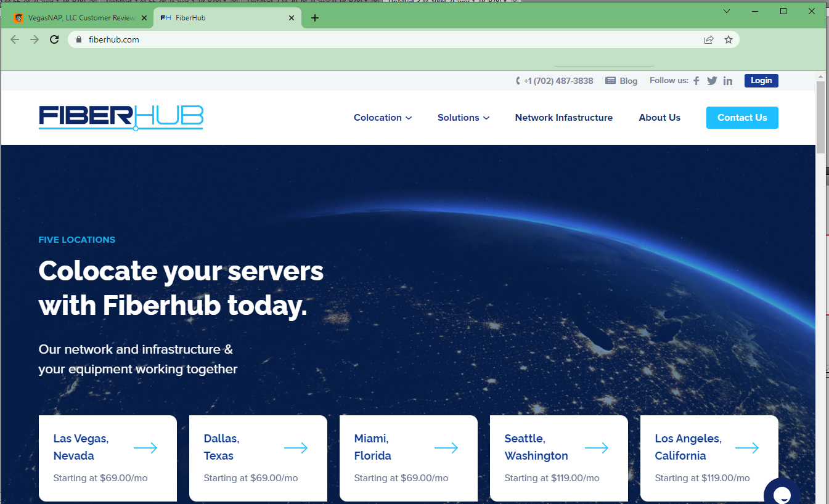Click the Contact Us button
This screenshot has width=829, height=504.
(x=742, y=118)
